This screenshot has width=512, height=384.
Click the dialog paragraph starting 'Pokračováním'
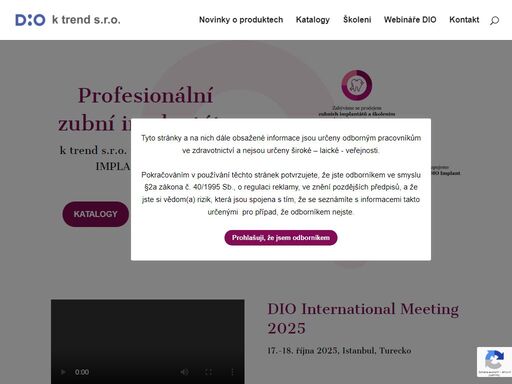(x=281, y=193)
